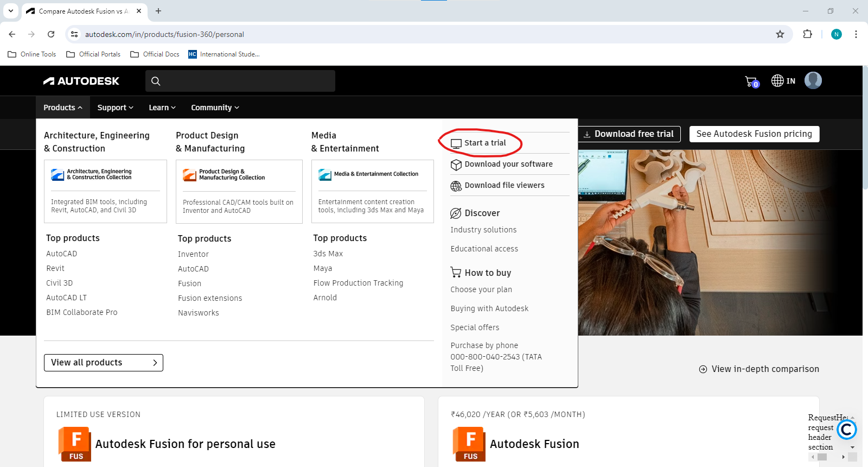Open View in-depth comparison link
868x467 pixels.
click(759, 369)
